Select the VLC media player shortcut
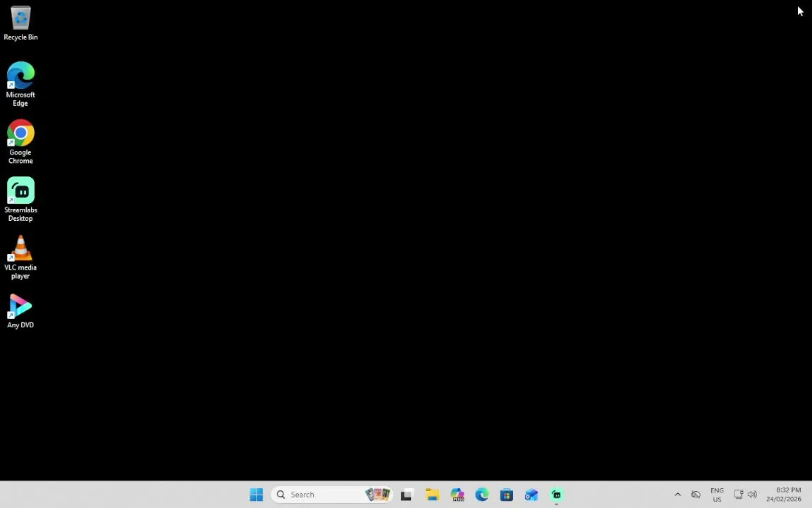 20,257
